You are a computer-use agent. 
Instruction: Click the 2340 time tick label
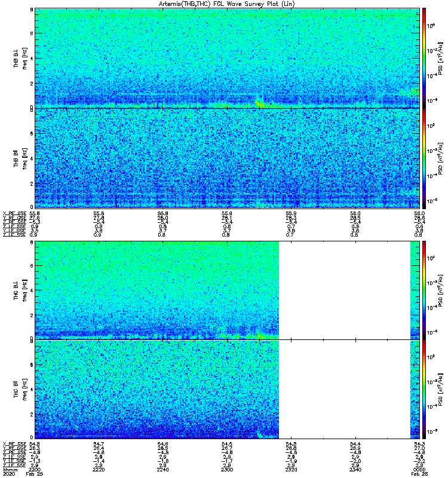(355, 470)
